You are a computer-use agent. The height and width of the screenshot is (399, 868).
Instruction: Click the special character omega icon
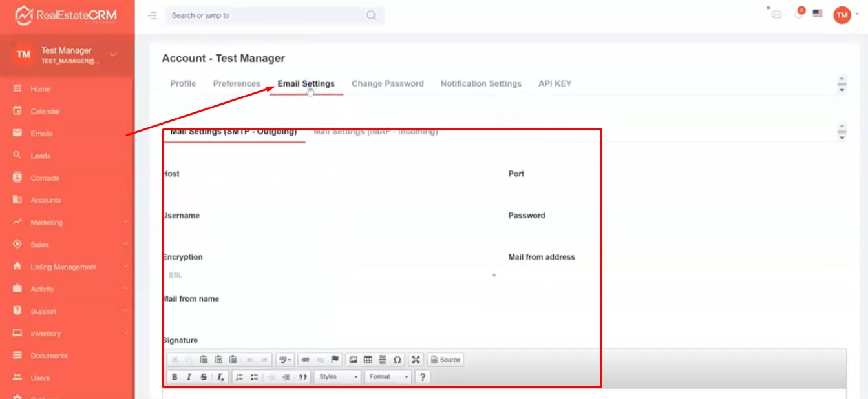pos(397,360)
